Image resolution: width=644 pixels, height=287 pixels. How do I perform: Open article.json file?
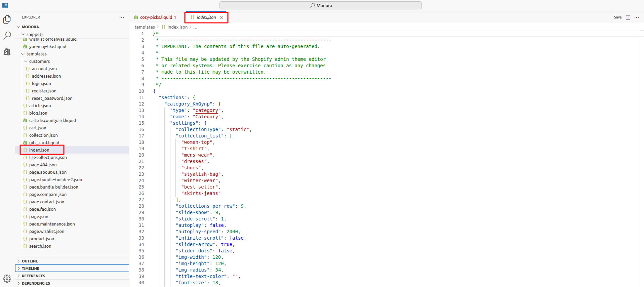72,106
